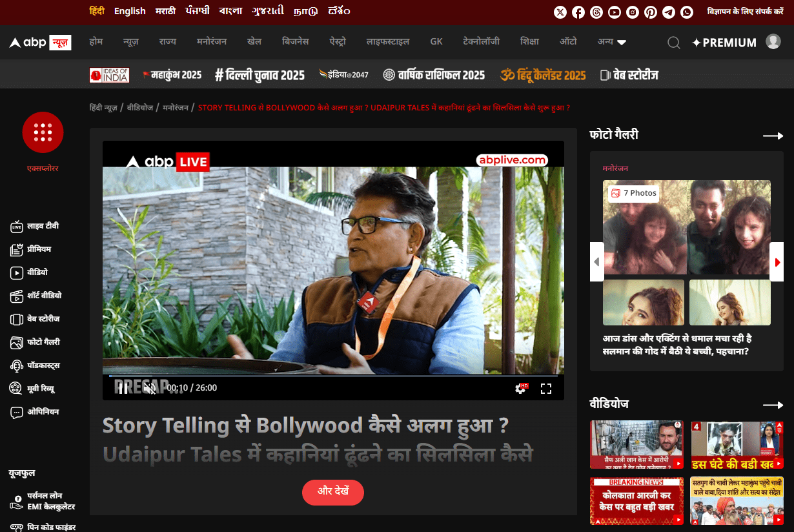Open the Facebook social icon
The height and width of the screenshot is (532, 794).
(x=578, y=12)
